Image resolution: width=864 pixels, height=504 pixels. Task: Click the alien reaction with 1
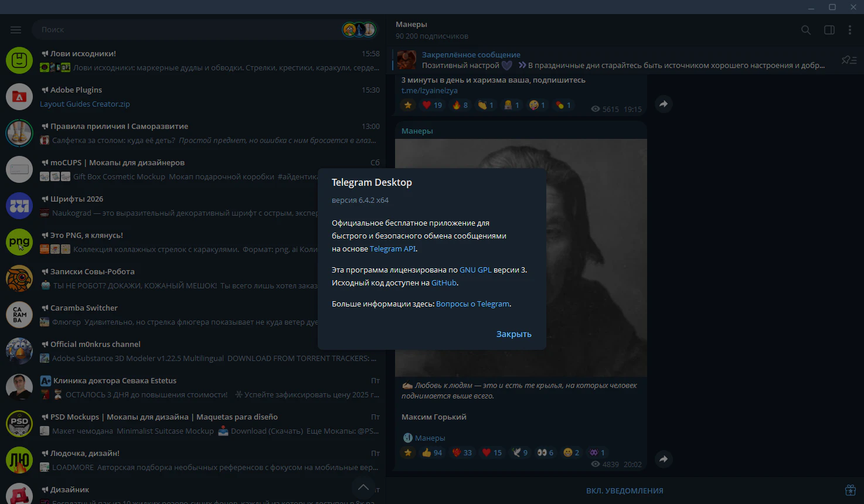click(x=597, y=452)
